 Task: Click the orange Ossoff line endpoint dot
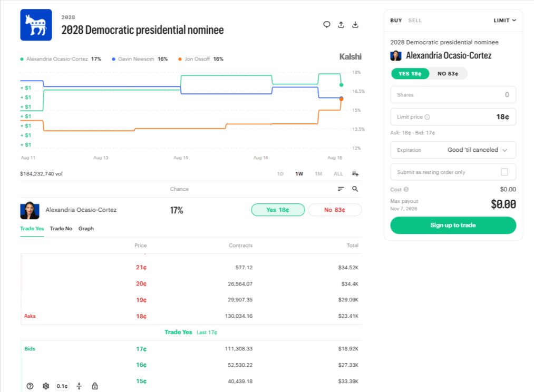coord(341,99)
